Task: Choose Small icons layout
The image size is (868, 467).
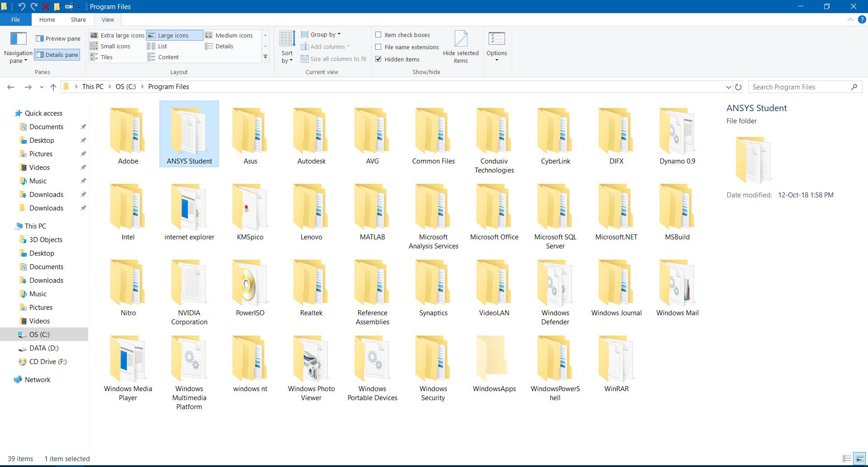Action: click(x=110, y=46)
